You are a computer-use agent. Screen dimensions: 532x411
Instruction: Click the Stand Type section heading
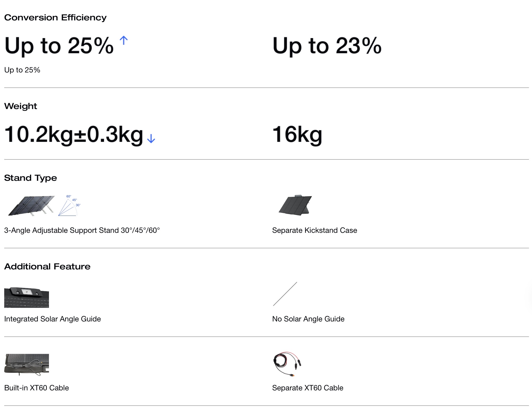[30, 178]
